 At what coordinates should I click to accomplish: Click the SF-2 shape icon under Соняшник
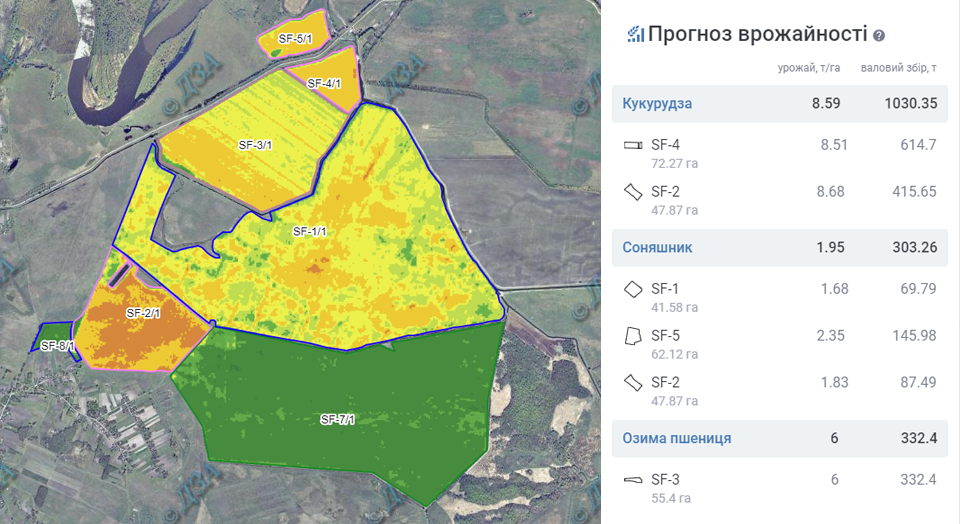632,382
